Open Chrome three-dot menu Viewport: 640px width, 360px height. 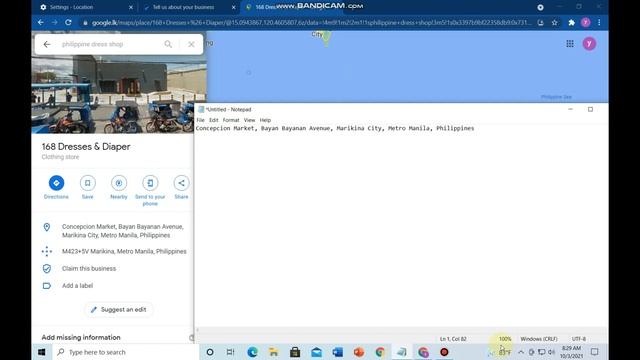click(x=599, y=22)
